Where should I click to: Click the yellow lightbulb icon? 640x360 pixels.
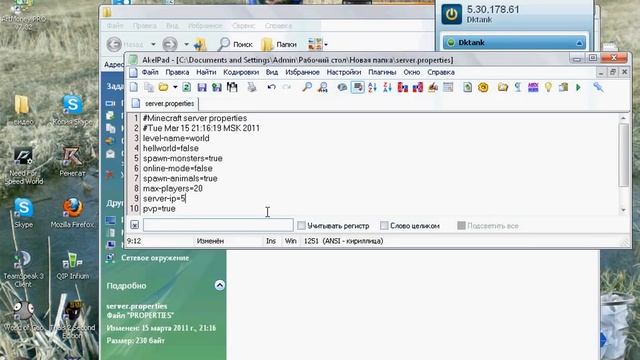pos(548,87)
